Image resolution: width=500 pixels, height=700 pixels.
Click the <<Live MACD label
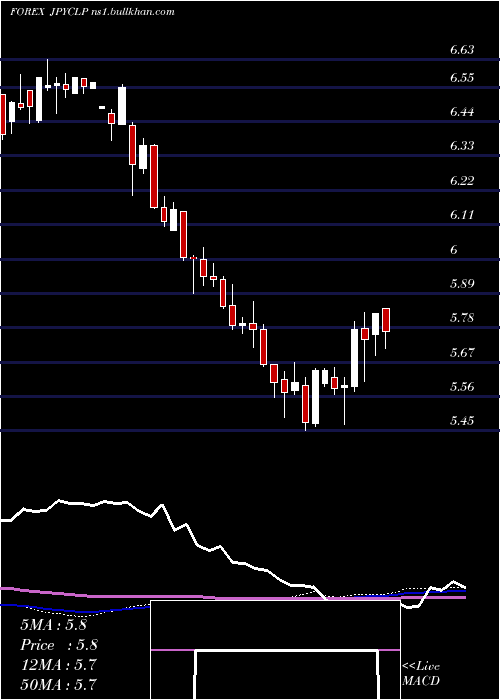click(x=421, y=674)
